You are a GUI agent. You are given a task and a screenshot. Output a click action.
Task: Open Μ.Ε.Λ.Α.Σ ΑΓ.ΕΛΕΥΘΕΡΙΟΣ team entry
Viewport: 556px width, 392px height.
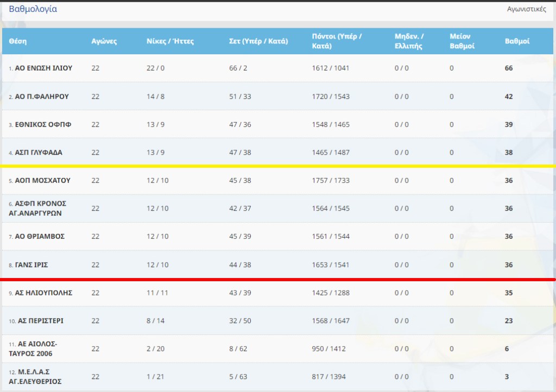[39, 377]
